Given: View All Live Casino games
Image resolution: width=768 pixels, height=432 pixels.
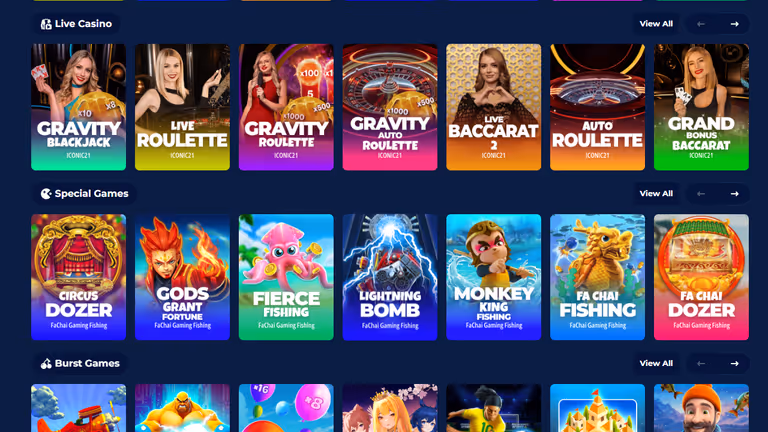Looking at the screenshot, I should [x=656, y=24].
